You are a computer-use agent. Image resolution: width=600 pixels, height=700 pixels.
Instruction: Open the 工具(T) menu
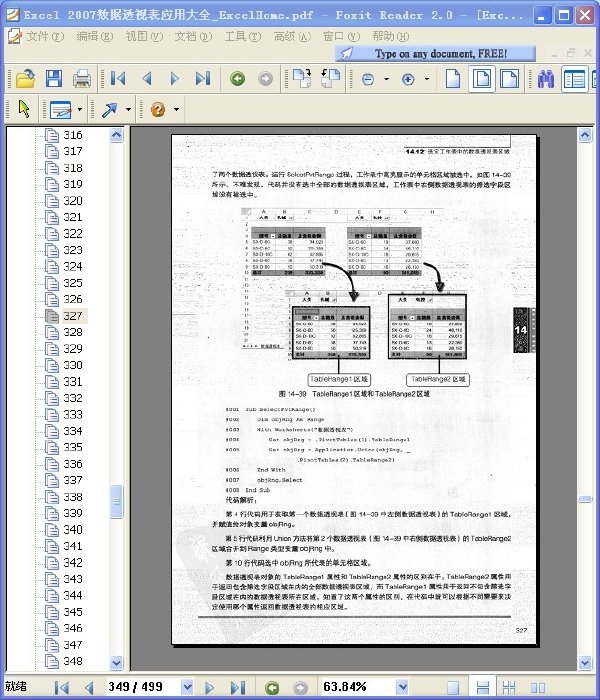point(242,36)
